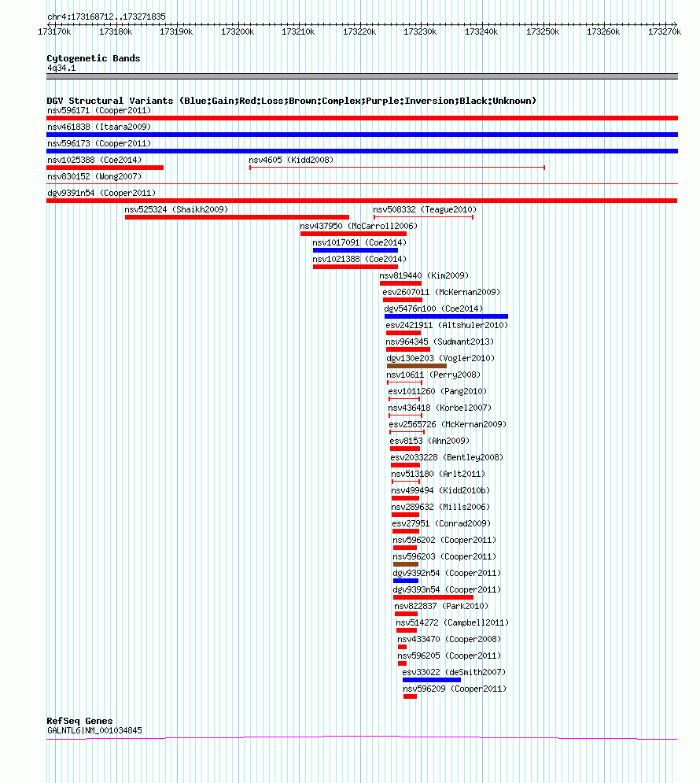
Task: Click the nsv596171 (Cooper2011) variant label
Action: (99, 110)
